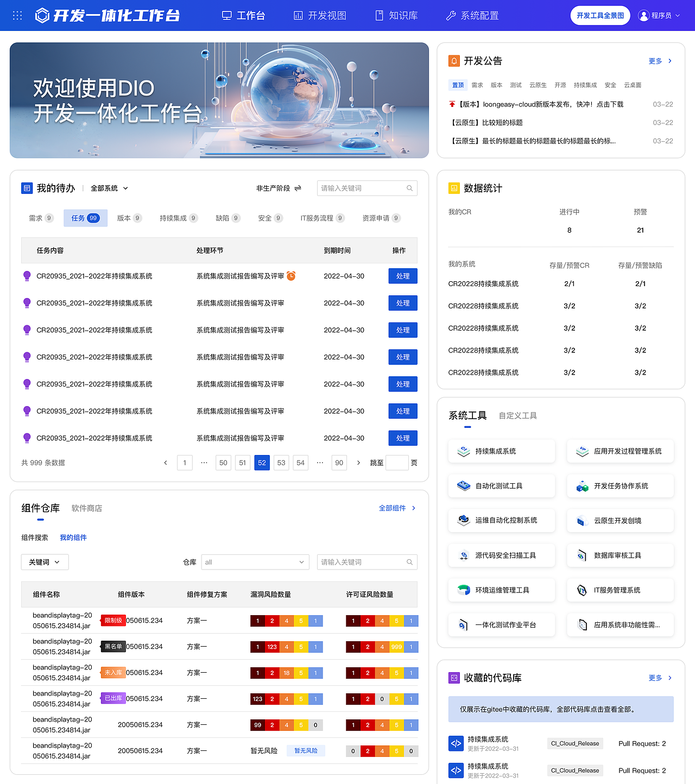Go to page 50 in the task list
Image resolution: width=695 pixels, height=784 pixels.
click(223, 463)
